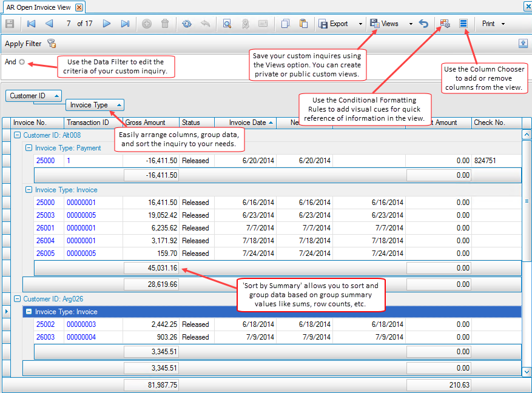The width and height of the screenshot is (532, 393).
Task: Select the AR Open Invoice View tab
Action: pyautogui.click(x=38, y=7)
